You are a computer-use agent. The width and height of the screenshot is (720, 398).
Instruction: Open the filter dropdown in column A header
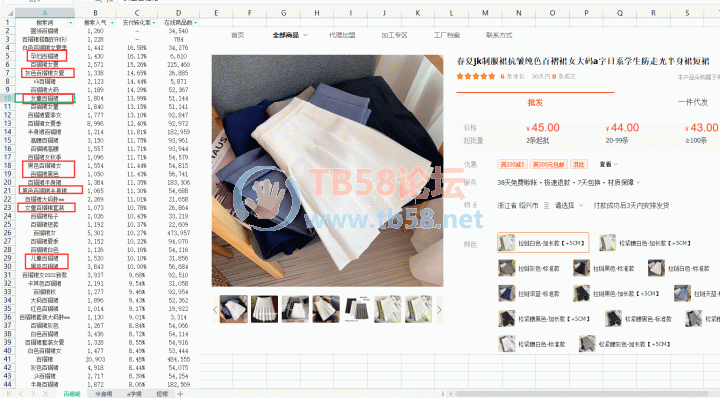point(71,22)
